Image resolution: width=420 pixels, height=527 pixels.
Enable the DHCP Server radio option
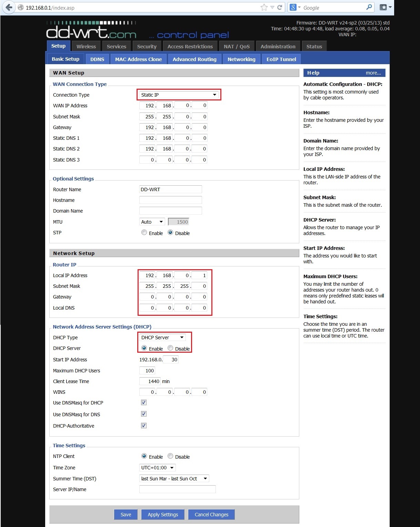pyautogui.click(x=144, y=348)
